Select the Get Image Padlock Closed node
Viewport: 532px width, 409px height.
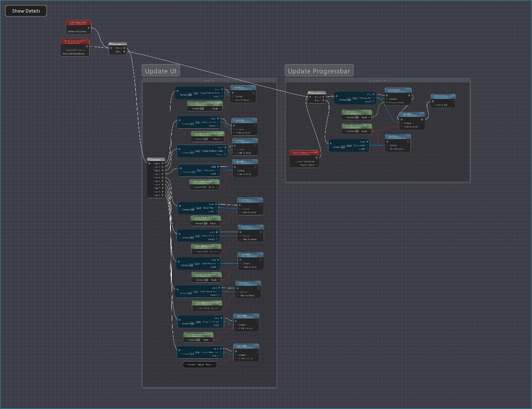pos(203,151)
